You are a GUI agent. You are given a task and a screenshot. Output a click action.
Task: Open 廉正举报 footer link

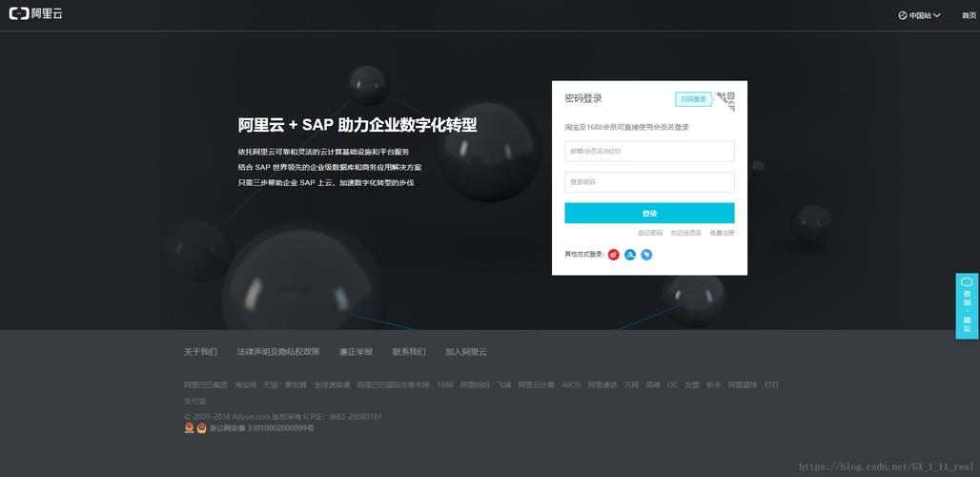[357, 352]
